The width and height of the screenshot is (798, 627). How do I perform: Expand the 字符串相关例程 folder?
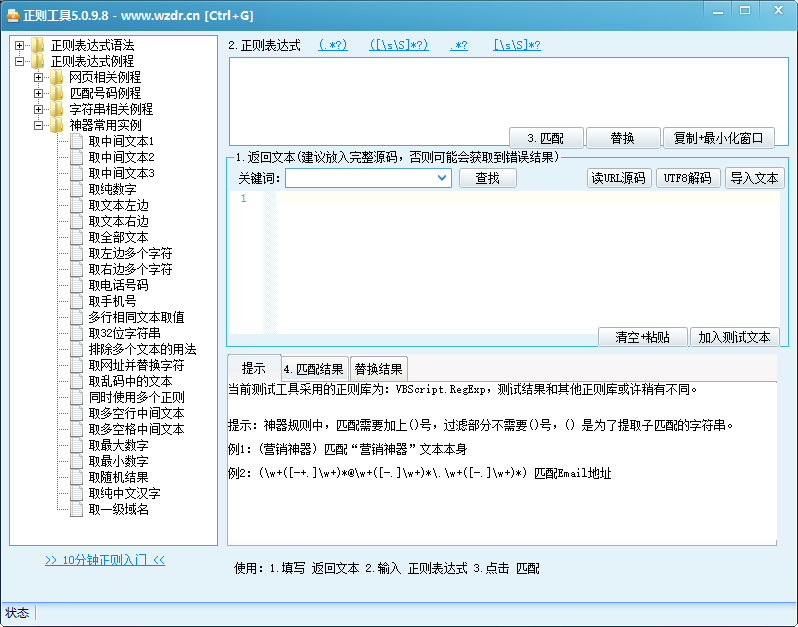[x=38, y=109]
